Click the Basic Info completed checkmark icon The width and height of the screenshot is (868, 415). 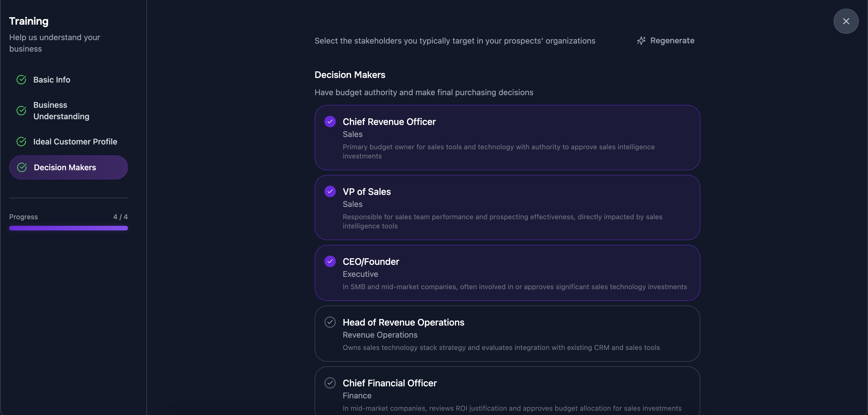tap(21, 79)
